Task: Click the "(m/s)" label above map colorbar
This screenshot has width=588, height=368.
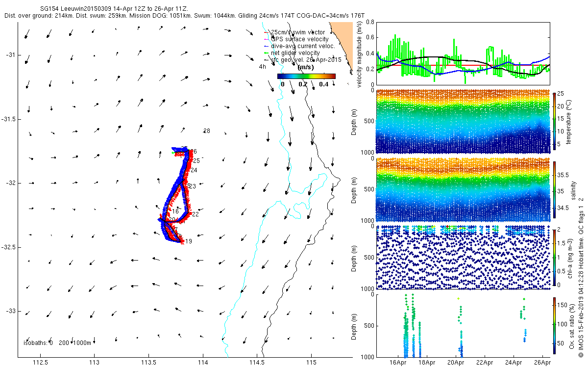Action: [x=306, y=67]
